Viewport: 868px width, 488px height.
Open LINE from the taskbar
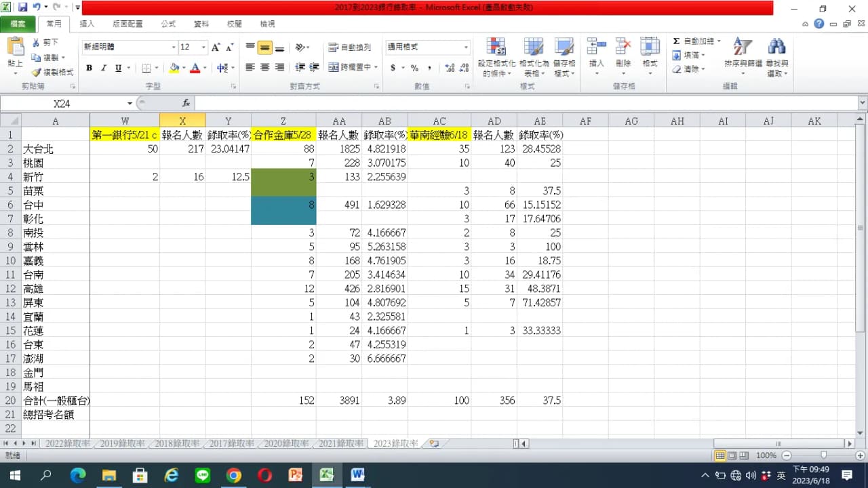202,475
